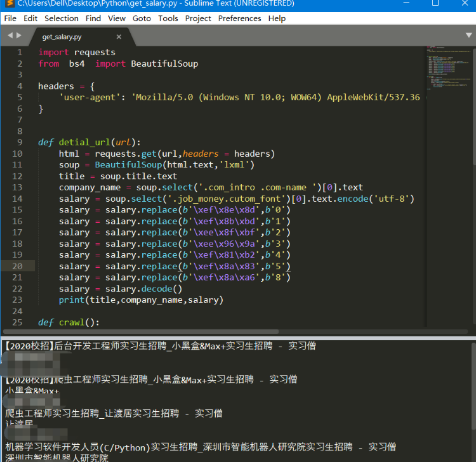Go to previous tab with left arrow
476x462 pixels.
(x=10, y=36)
